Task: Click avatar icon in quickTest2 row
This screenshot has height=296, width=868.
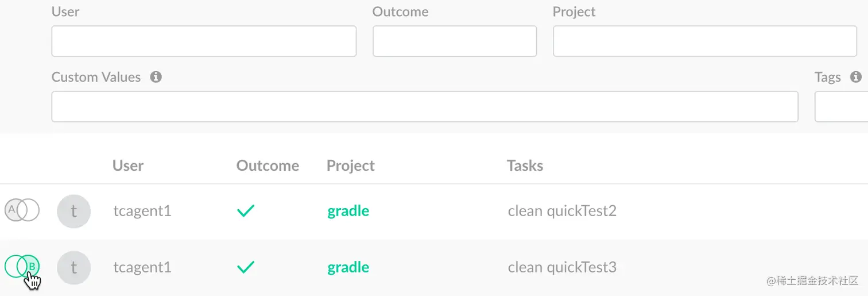Action: pyautogui.click(x=73, y=211)
